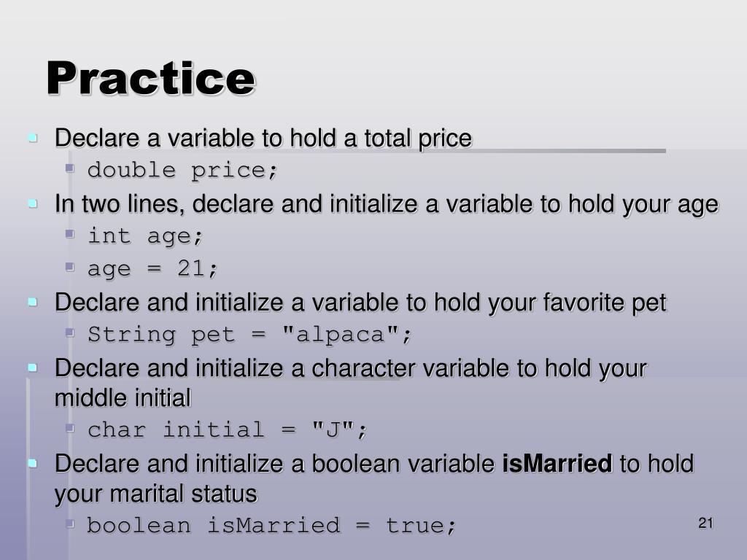
Task: Click the 'double price;' code text
Action: point(182,171)
